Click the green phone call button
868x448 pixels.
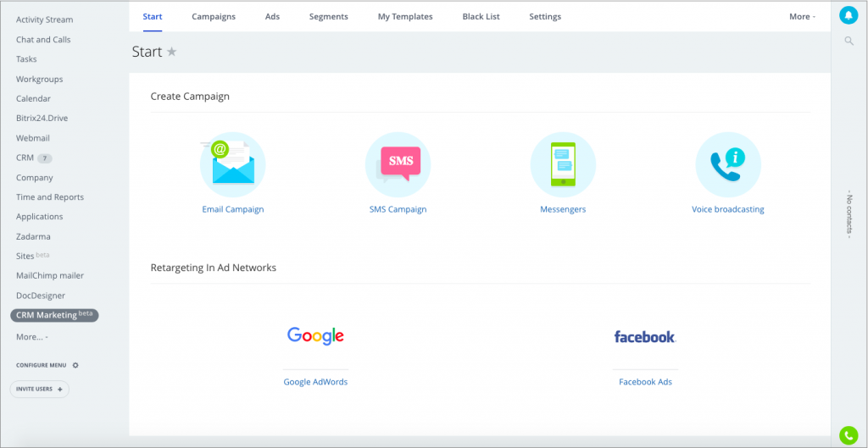pos(848,436)
